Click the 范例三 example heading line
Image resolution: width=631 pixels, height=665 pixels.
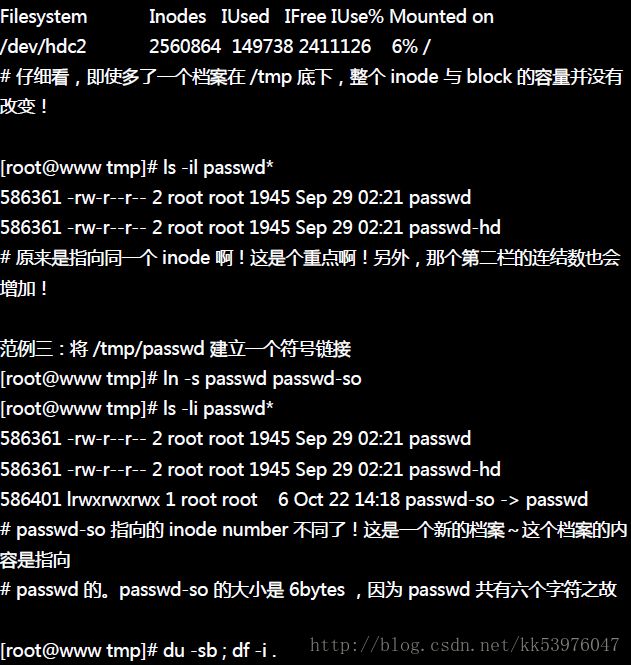176,349
